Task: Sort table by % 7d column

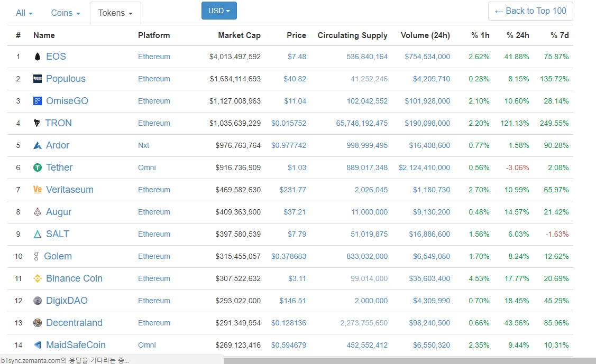Action: point(560,35)
